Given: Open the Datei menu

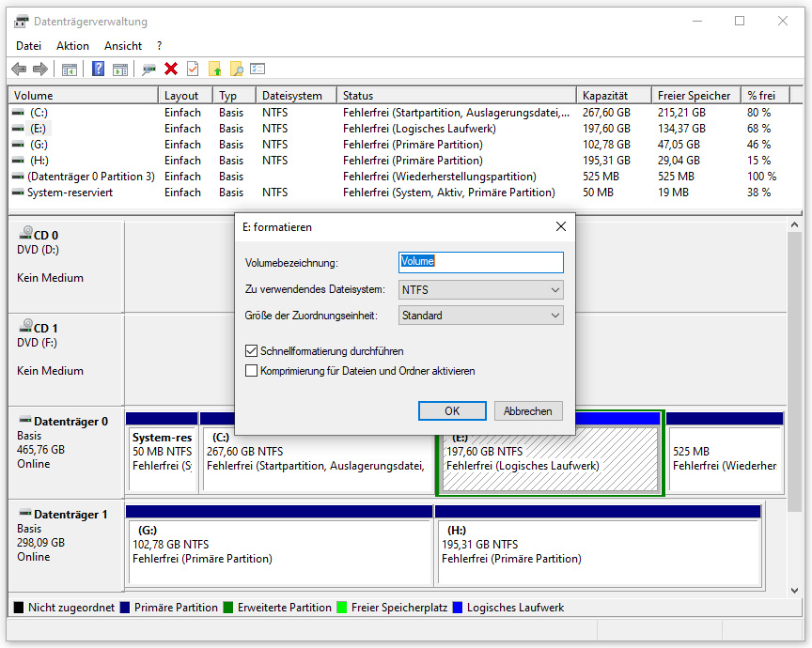Looking at the screenshot, I should 29,45.
